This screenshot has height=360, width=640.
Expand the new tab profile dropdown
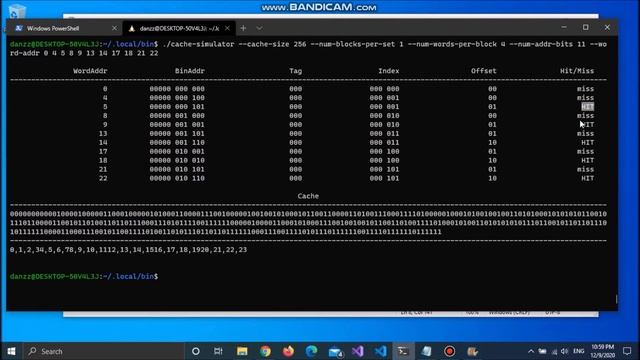[x=259, y=28]
